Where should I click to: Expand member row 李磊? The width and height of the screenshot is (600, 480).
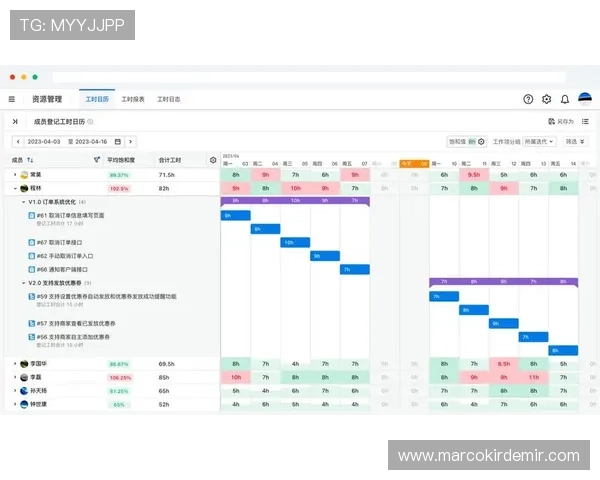pos(15,377)
